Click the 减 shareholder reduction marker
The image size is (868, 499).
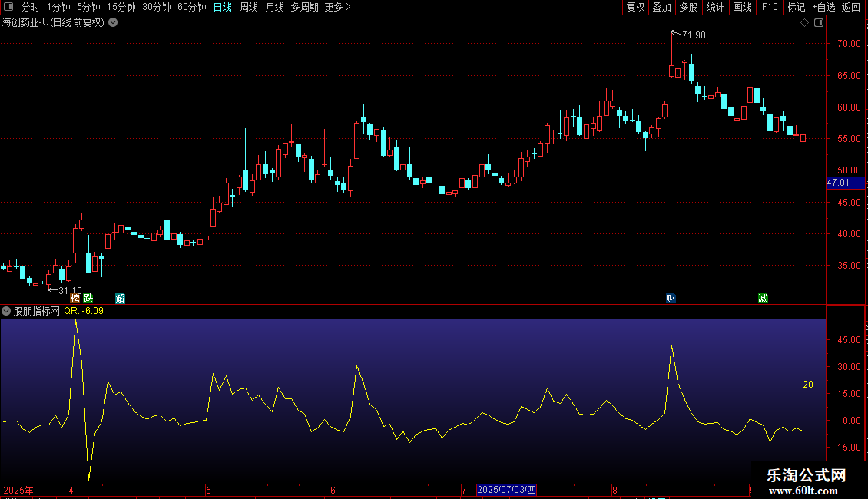pyautogui.click(x=763, y=298)
